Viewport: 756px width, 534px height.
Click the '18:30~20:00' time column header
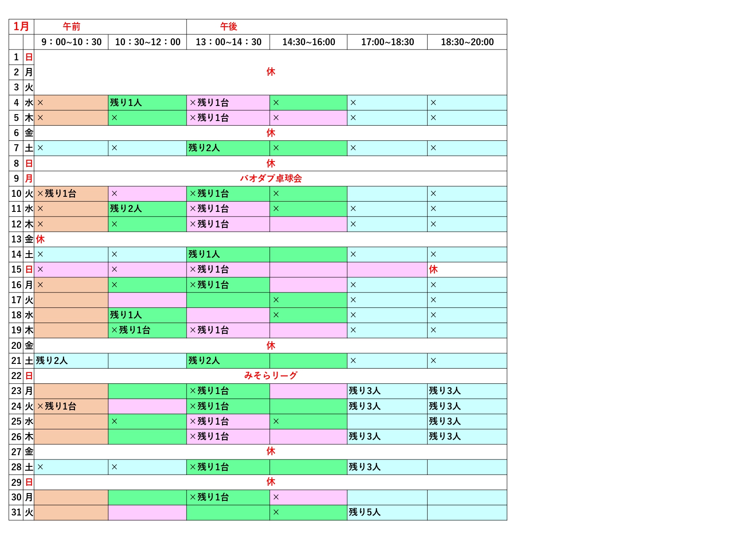coord(467,42)
